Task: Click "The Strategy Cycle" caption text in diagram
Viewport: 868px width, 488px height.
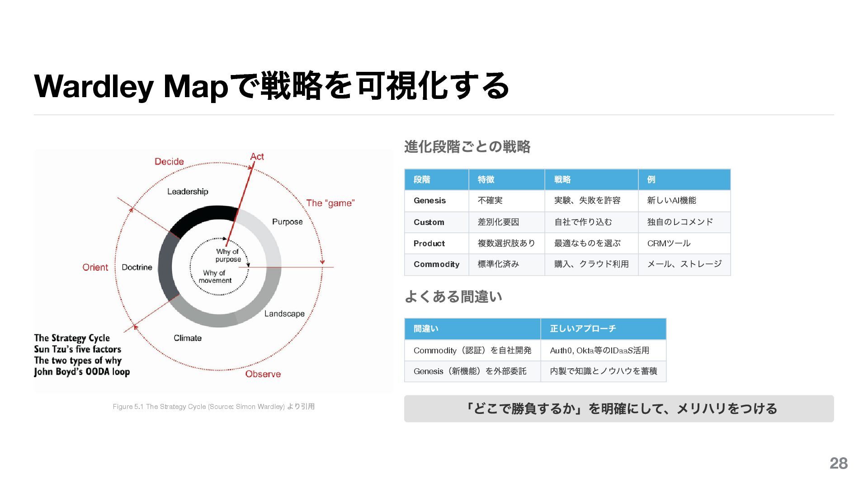Action: [72, 338]
